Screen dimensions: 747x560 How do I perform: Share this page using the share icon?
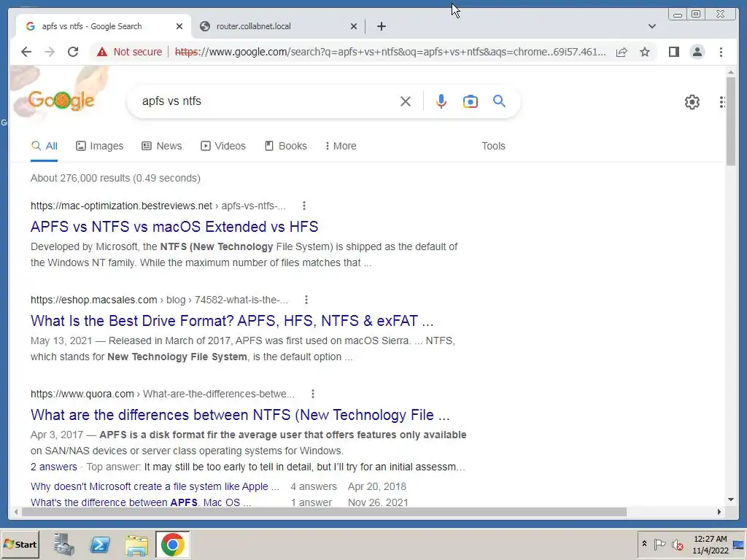click(x=622, y=52)
